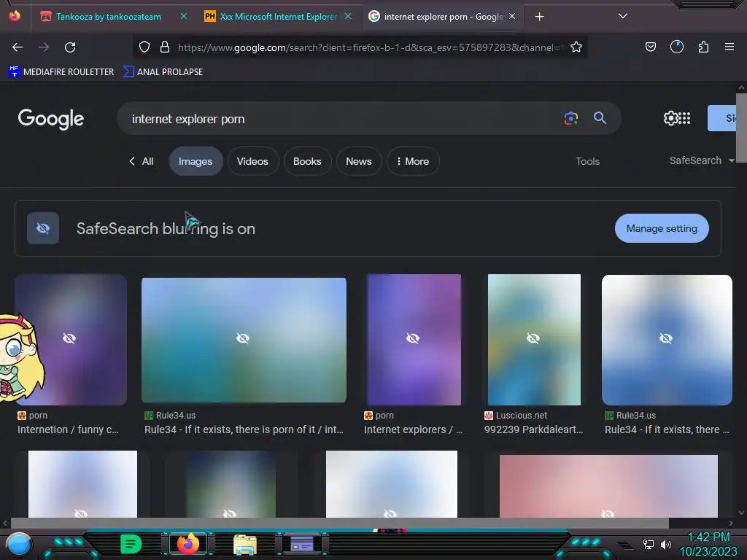Click the magnifying glass search icon

600,118
